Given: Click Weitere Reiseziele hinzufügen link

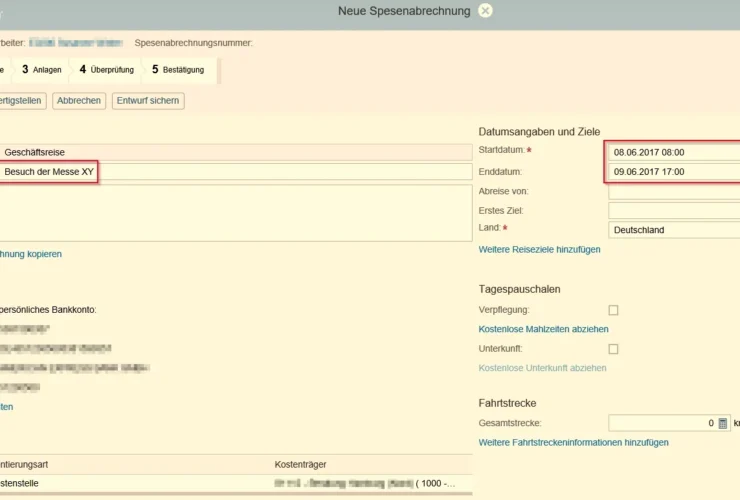Looking at the screenshot, I should click(539, 249).
